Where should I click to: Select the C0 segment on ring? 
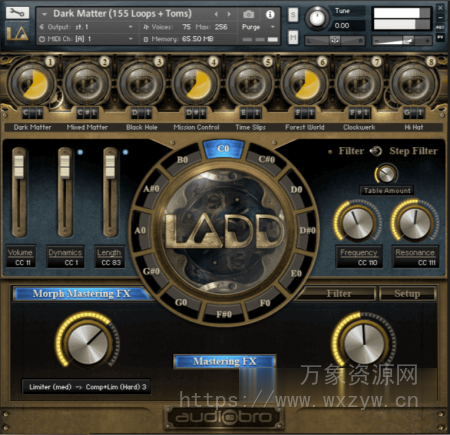(223, 149)
